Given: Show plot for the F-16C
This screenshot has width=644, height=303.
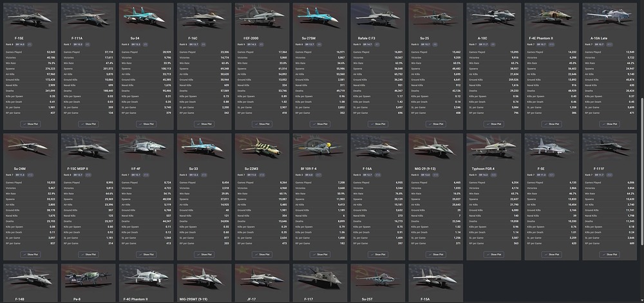Looking at the screenshot, I should point(204,124).
